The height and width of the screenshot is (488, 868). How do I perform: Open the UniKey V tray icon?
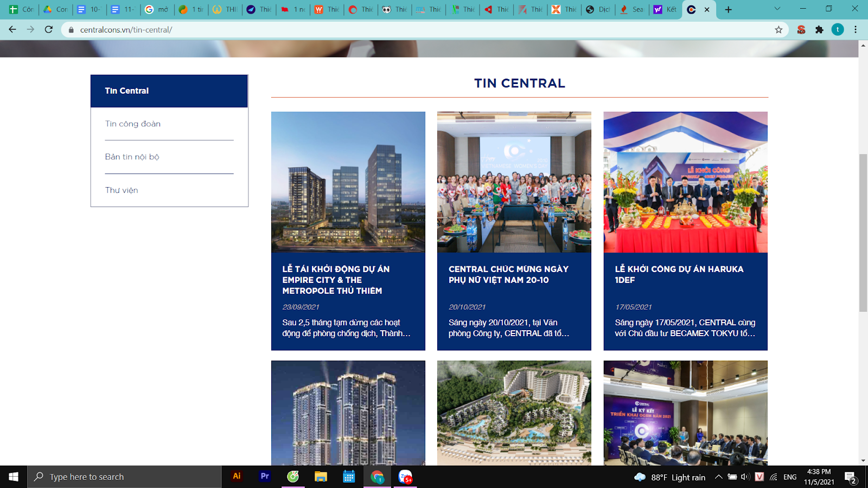pos(759,477)
